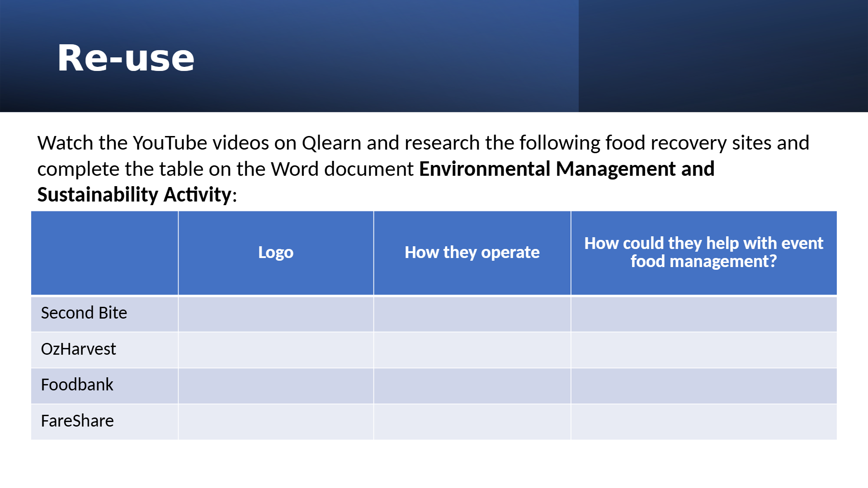Click the "Foodbank" row label
Viewport: 868px width, 488px height.
pyautogui.click(x=77, y=385)
